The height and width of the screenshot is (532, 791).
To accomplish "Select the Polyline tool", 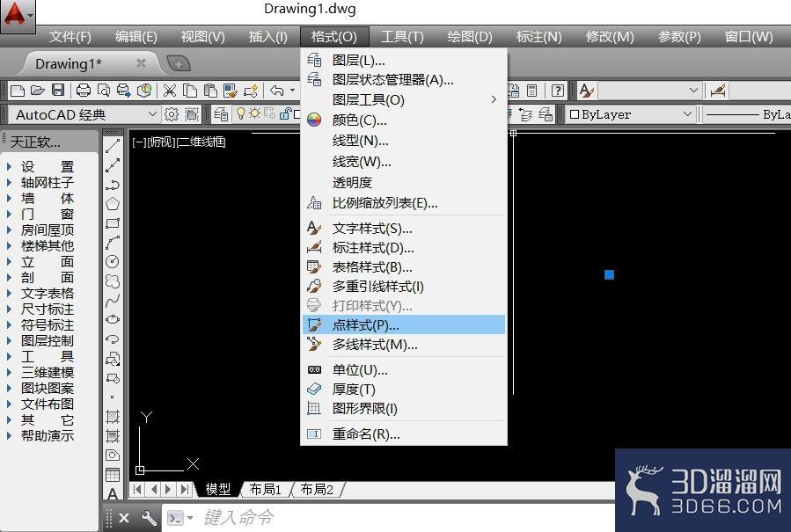I will point(113,184).
